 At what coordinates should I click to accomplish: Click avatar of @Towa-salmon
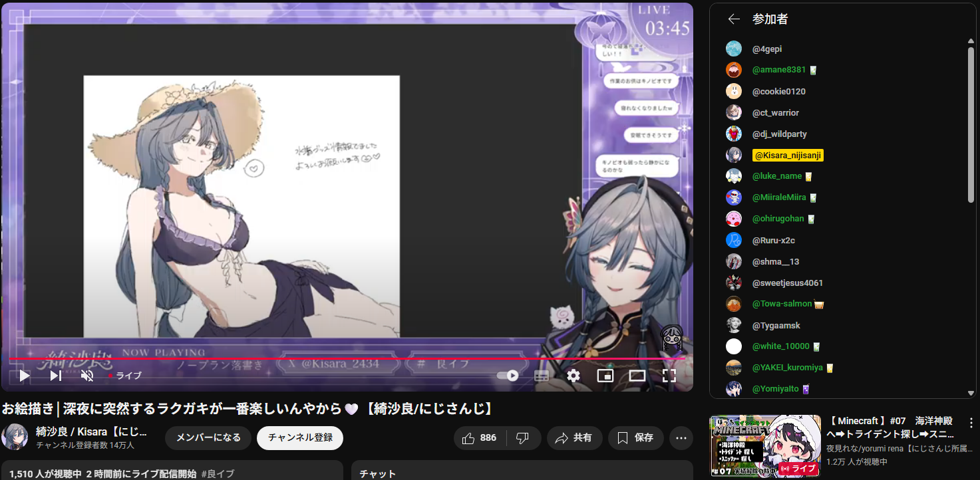pos(734,304)
